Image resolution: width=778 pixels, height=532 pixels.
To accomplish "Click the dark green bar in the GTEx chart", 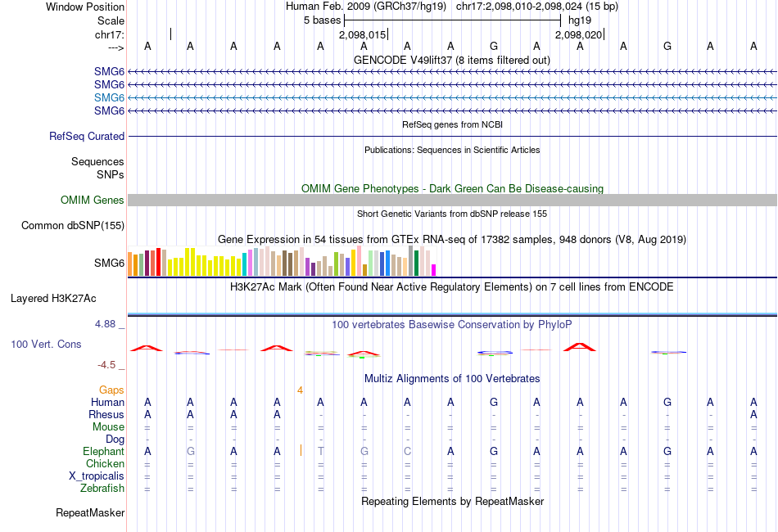I will pos(416,264).
